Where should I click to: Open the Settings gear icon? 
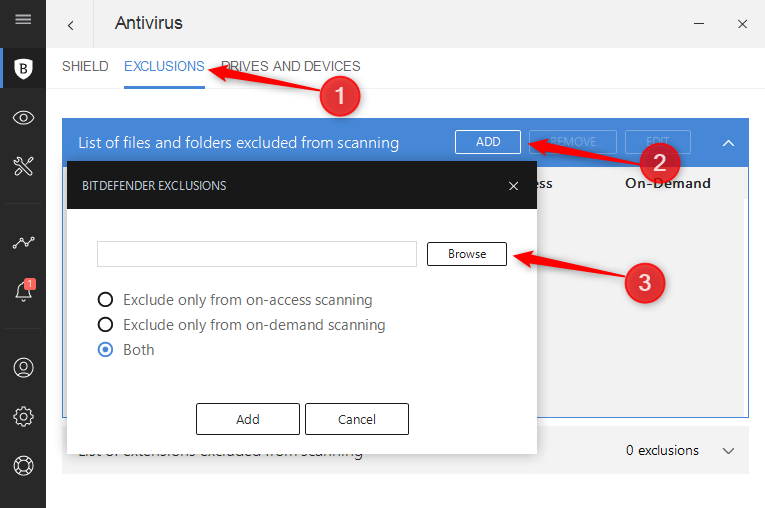tap(23, 416)
